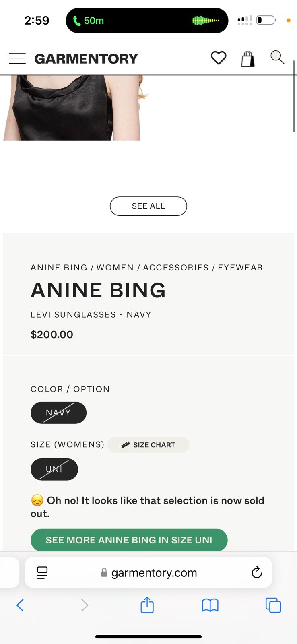Image resolution: width=297 pixels, height=644 pixels.
Task: Tap See More Anine Bing in Size Uni
Action: click(129, 540)
